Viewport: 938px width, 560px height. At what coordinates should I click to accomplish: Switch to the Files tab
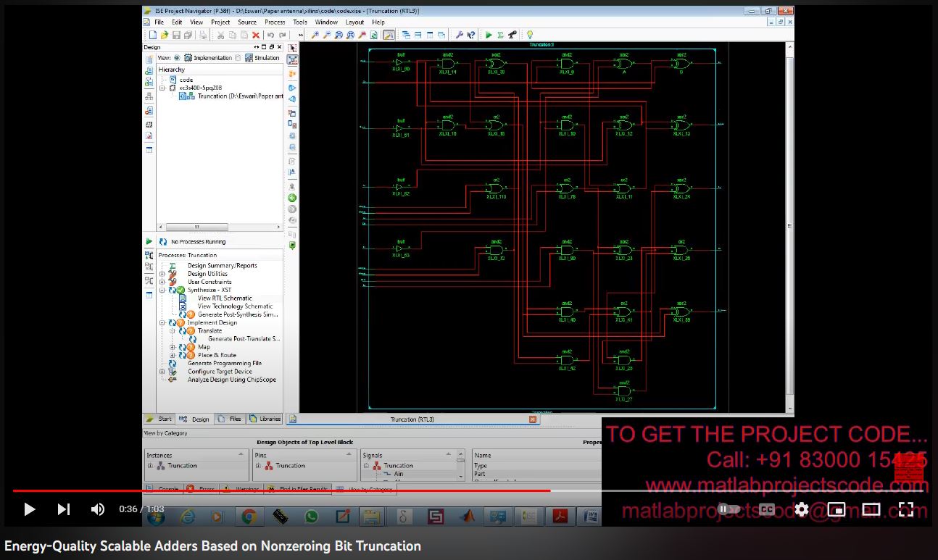click(230, 419)
